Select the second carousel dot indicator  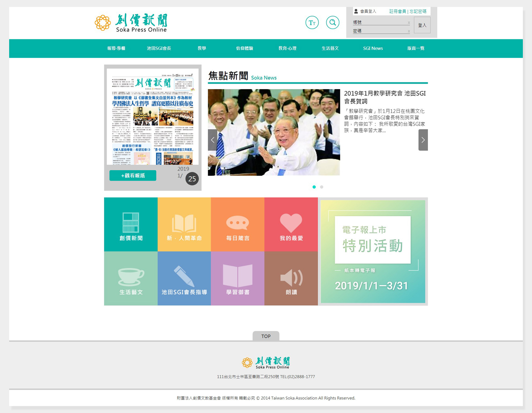click(x=322, y=187)
